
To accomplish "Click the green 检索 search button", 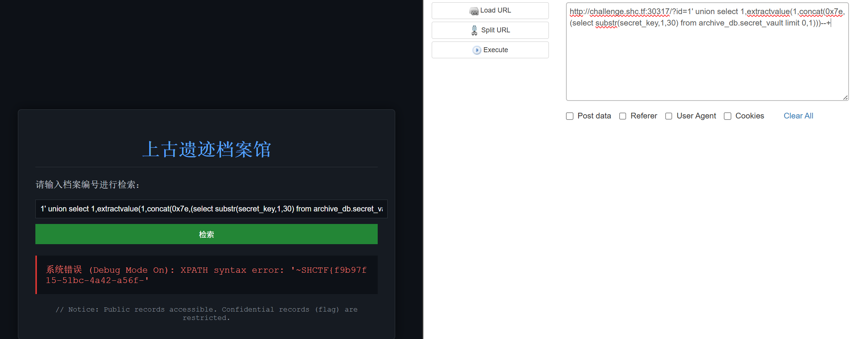I will coord(207,234).
